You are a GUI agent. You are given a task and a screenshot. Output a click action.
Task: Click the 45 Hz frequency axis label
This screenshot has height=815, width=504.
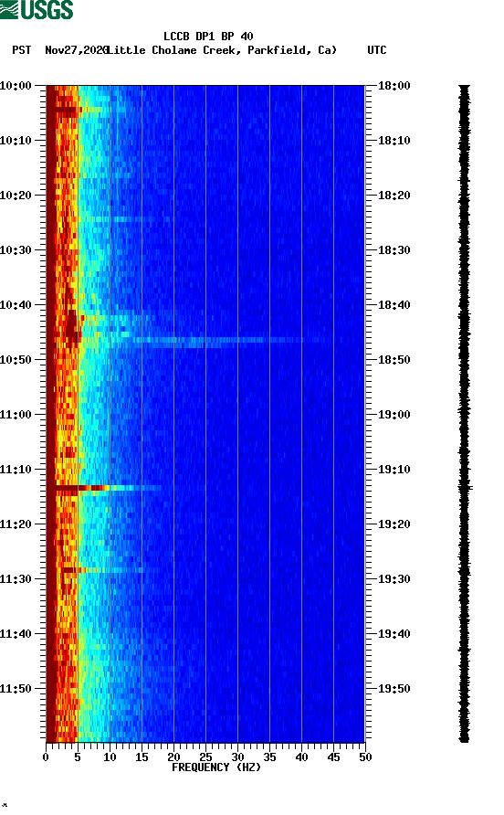tap(333, 757)
